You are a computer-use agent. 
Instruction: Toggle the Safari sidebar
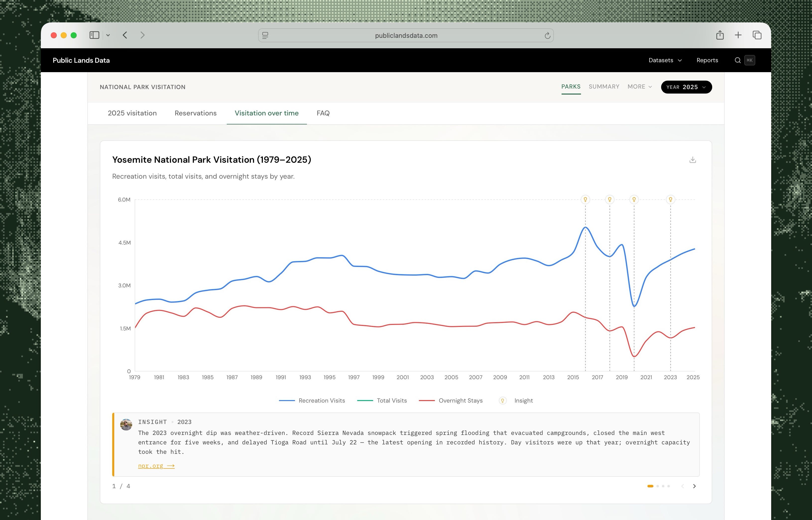(x=94, y=35)
